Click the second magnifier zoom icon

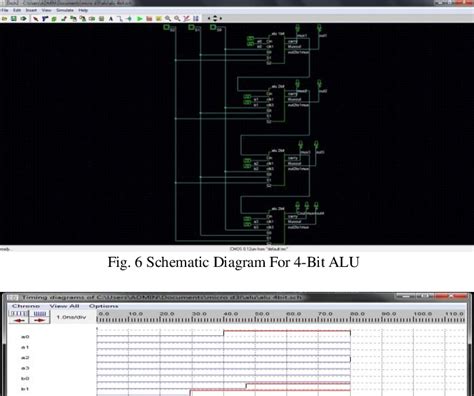(x=177, y=19)
